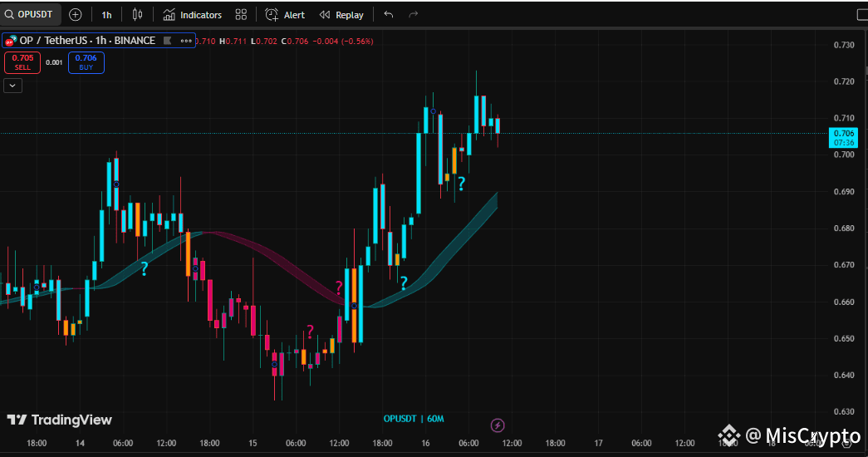
Task: Add a symbol to compare with plus icon
Action: (x=76, y=15)
